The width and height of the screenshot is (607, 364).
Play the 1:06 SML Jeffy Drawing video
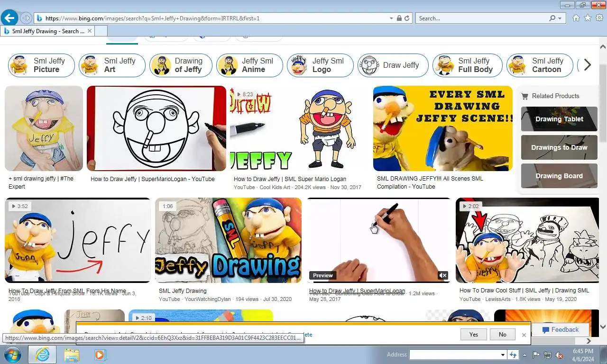click(228, 240)
